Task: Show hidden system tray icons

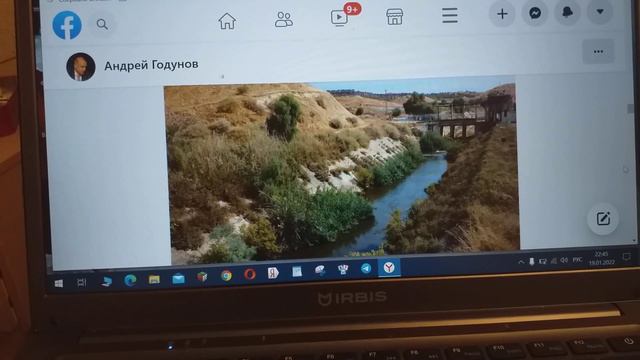Action: [x=521, y=262]
